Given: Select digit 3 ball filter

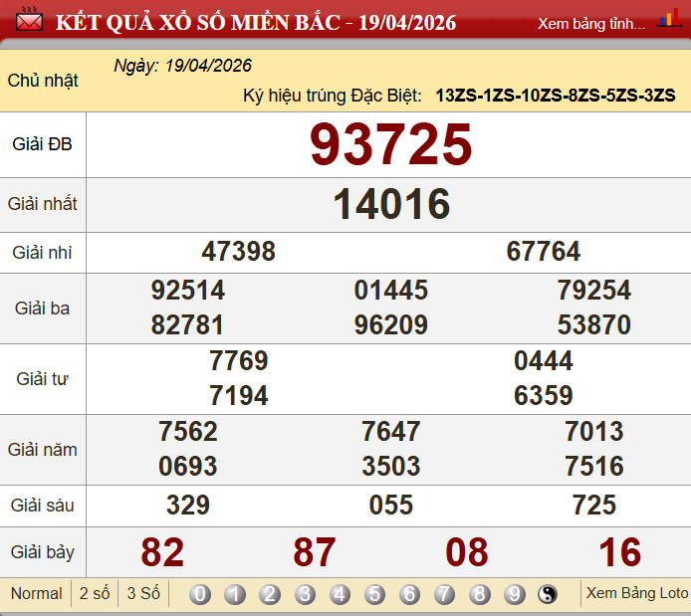Looking at the screenshot, I should coord(305,594).
